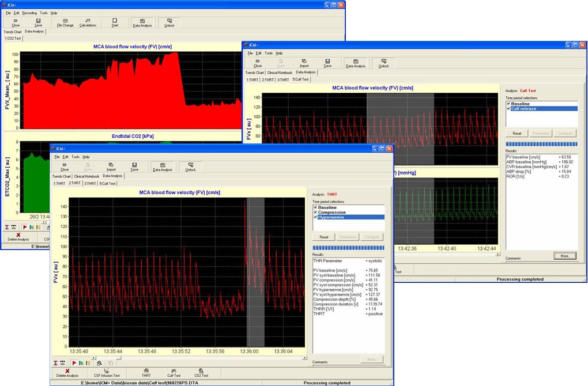
Task: Click the Calculations toolbar icon
Action: pyautogui.click(x=88, y=22)
